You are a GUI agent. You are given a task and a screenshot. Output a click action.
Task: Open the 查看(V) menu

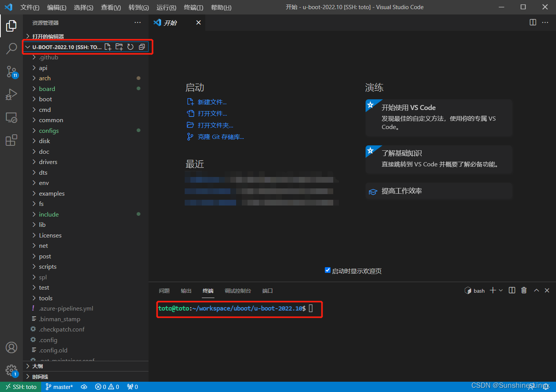(x=111, y=7)
